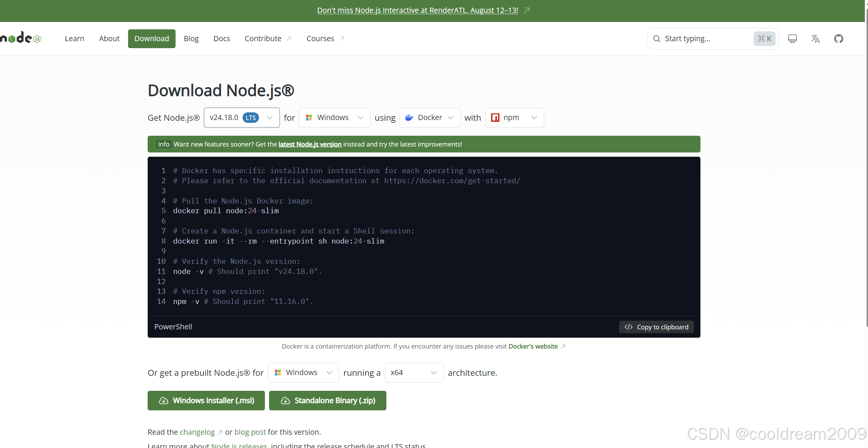Screen dimensions: 868x448
Task: Open the Docs nav item
Action: point(222,38)
